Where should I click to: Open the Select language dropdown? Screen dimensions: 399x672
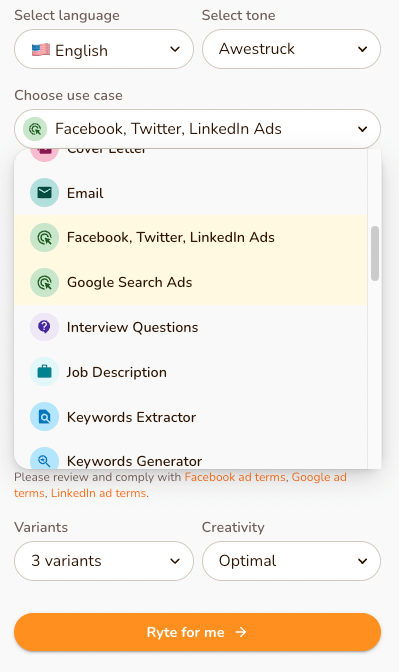pos(104,49)
